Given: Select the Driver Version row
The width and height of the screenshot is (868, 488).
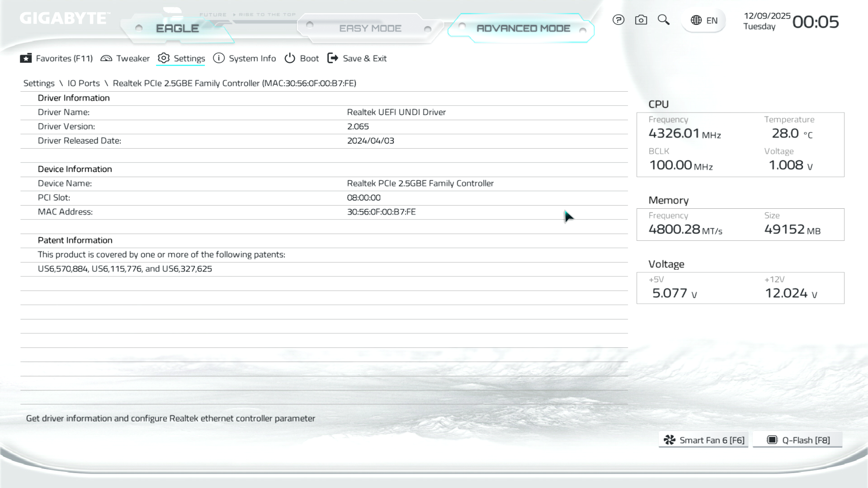Looking at the screenshot, I should (324, 127).
